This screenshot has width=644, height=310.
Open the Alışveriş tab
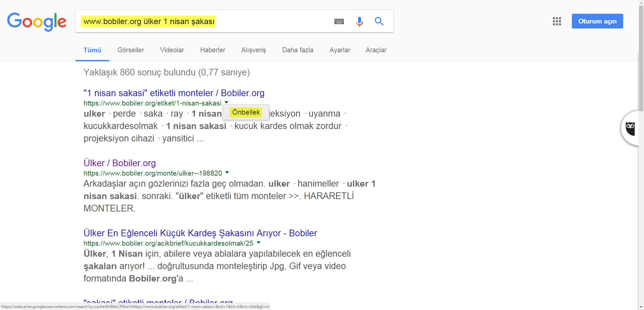[x=254, y=50]
